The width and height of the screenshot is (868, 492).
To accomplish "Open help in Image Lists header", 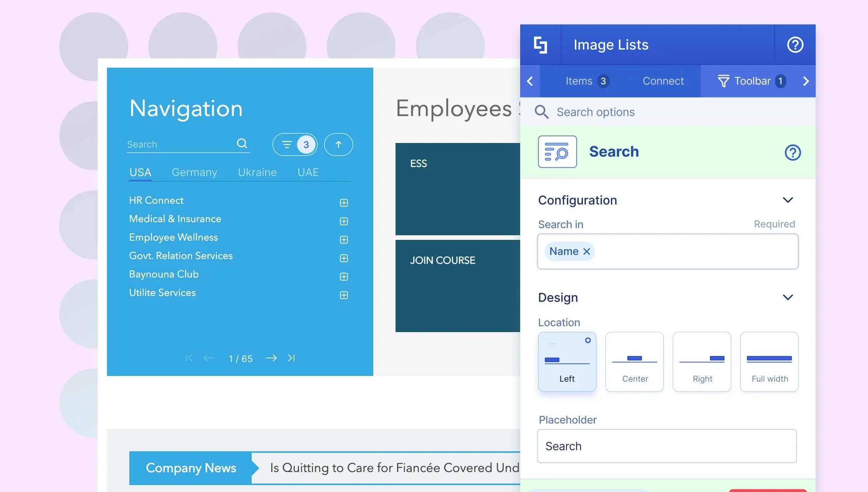I will pos(795,45).
